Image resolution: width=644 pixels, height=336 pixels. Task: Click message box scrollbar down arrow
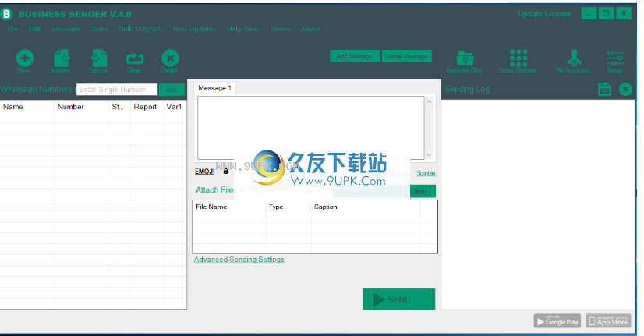tap(429, 155)
